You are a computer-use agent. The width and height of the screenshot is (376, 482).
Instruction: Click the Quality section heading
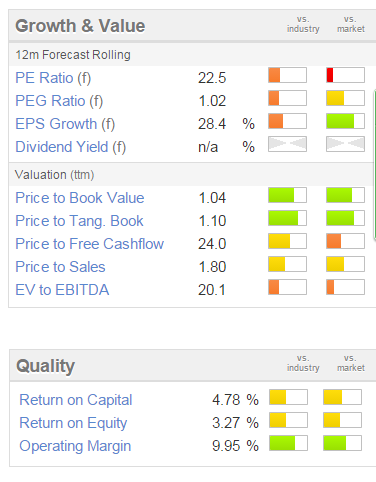[x=45, y=366]
